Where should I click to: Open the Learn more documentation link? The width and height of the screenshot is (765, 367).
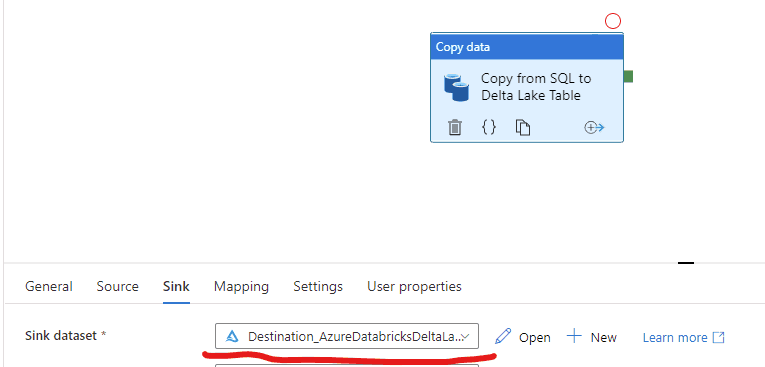pyautogui.click(x=684, y=337)
